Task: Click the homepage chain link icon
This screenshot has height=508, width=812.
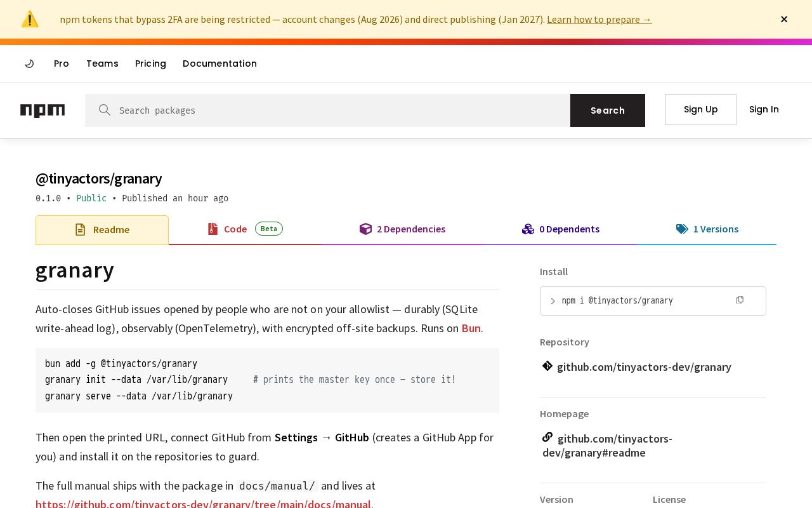Action: click(x=547, y=437)
